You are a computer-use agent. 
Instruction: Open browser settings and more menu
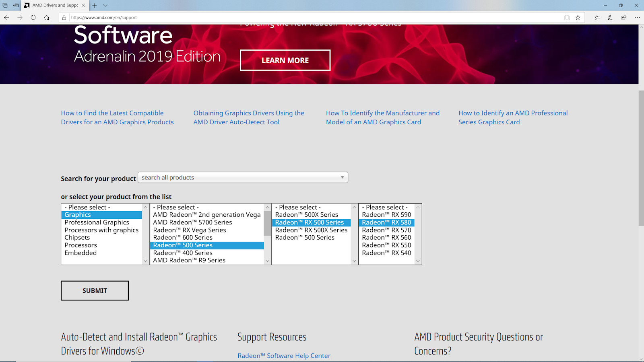click(637, 18)
